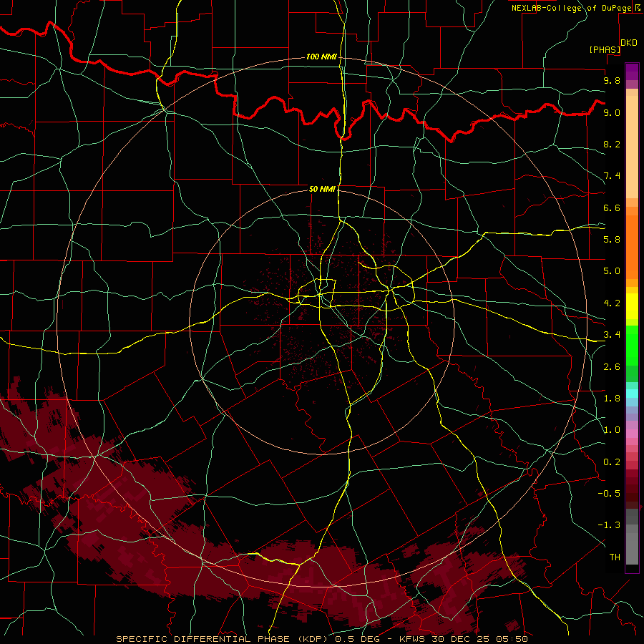Select the 8.2 value on the color scale
This screenshot has height=644, width=644.
[x=612, y=144]
